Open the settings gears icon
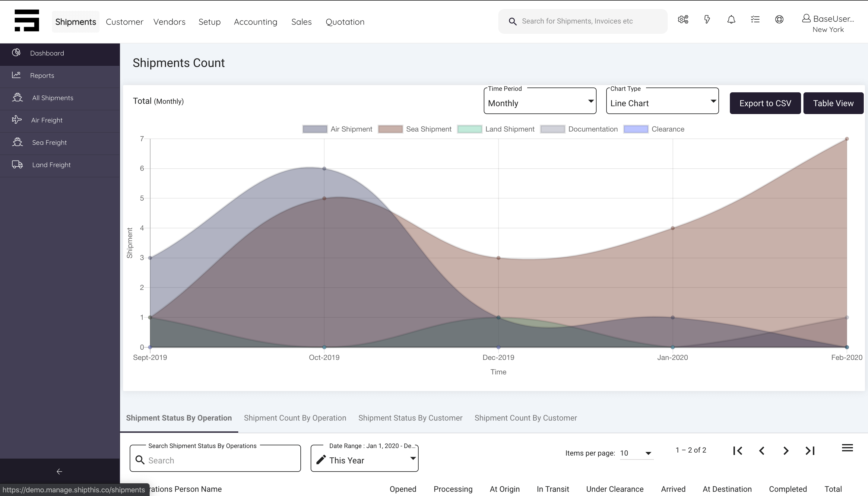This screenshot has width=868, height=496. click(x=683, y=19)
